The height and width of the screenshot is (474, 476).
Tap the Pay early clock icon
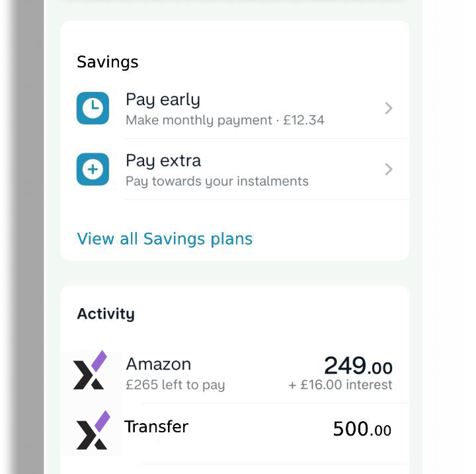coord(93,108)
